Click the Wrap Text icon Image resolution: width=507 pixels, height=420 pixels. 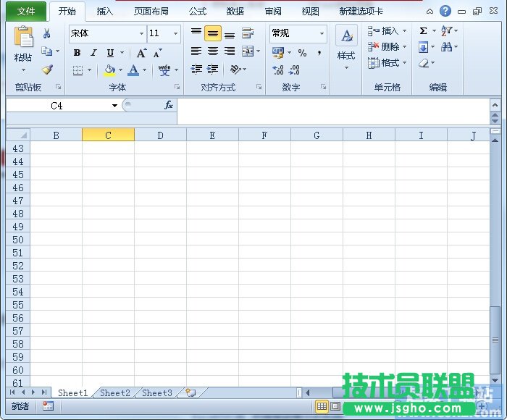point(248,33)
